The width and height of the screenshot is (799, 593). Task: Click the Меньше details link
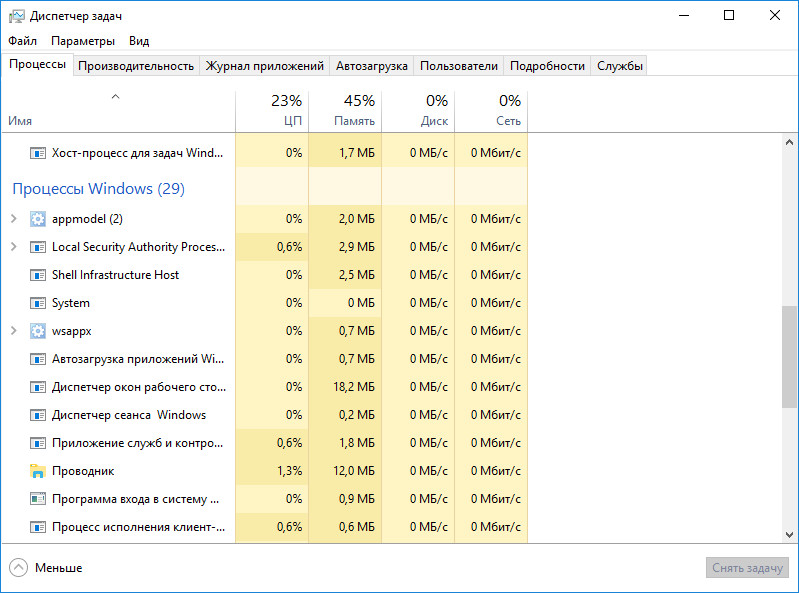pyautogui.click(x=58, y=568)
